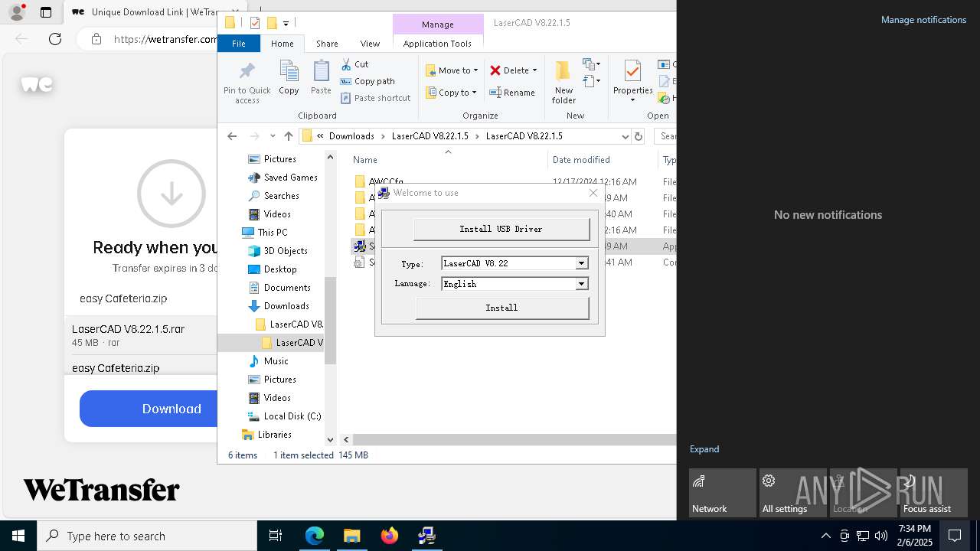Click Rename in Organize group
The image size is (980, 551).
[512, 93]
